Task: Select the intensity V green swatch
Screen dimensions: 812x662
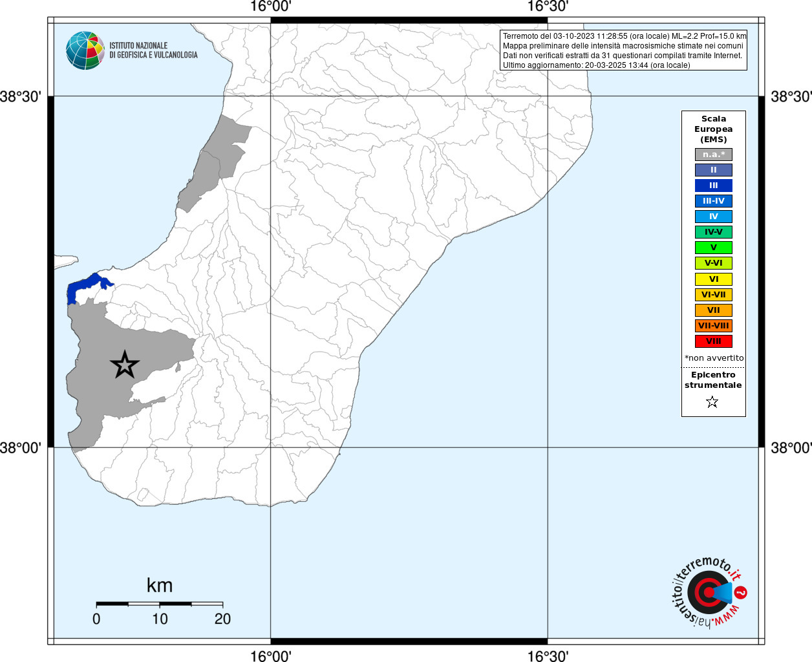Action: (714, 248)
